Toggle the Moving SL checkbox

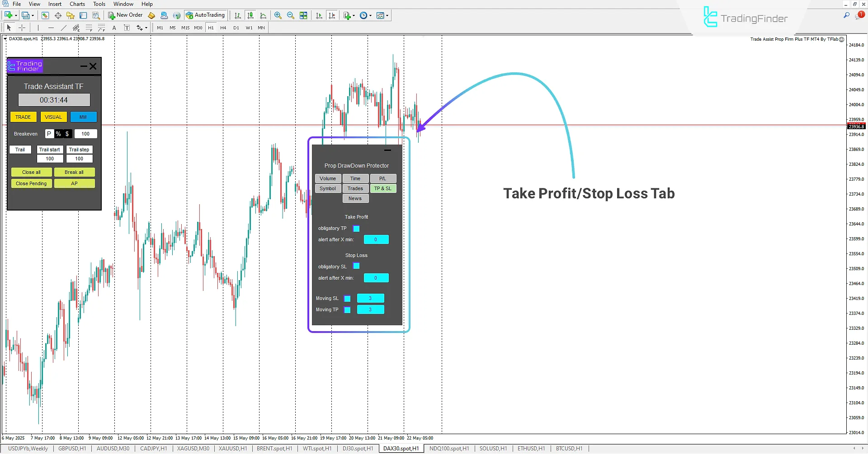[x=347, y=298]
